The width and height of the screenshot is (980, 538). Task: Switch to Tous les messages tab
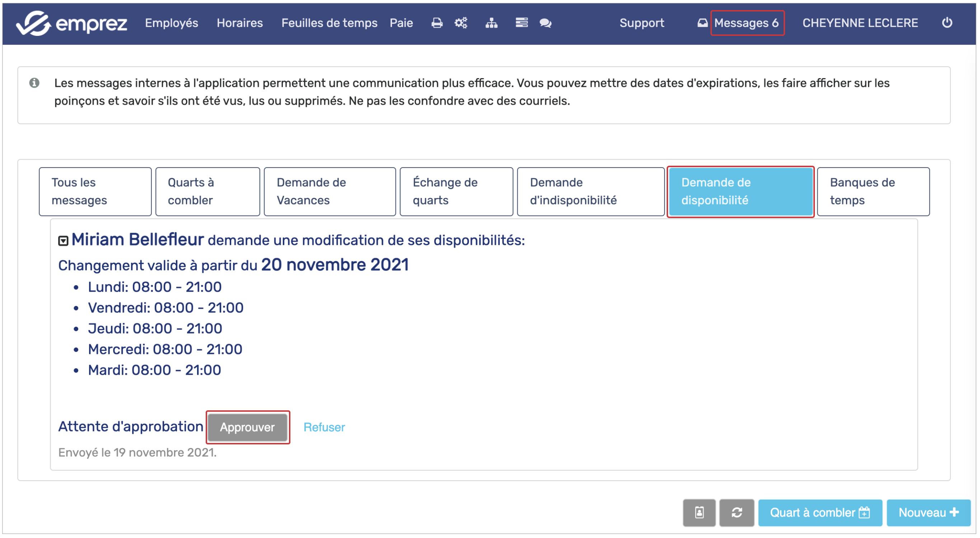(95, 192)
